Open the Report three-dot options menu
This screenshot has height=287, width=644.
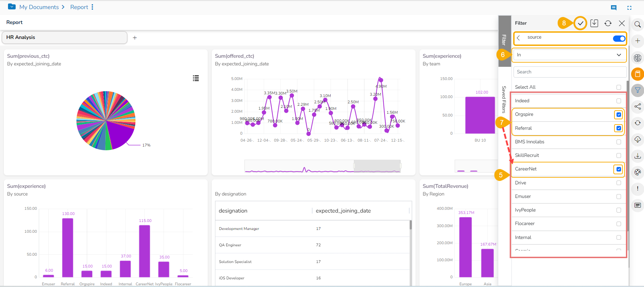(x=92, y=7)
